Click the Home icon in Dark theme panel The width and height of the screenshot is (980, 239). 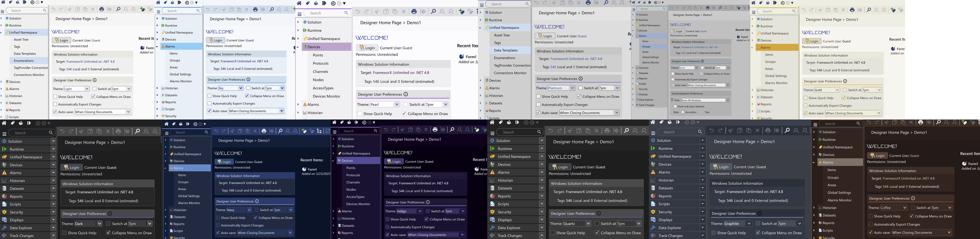4,123
